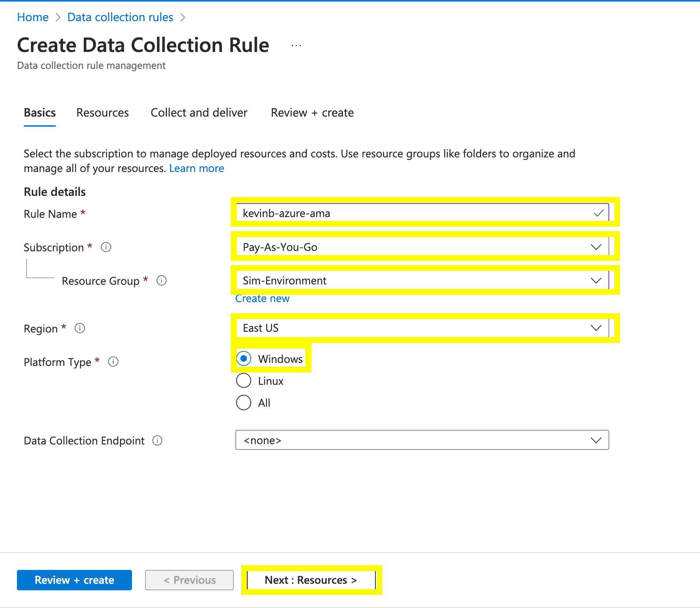
Task: Select the Windows platform radio button
Action: 244,359
